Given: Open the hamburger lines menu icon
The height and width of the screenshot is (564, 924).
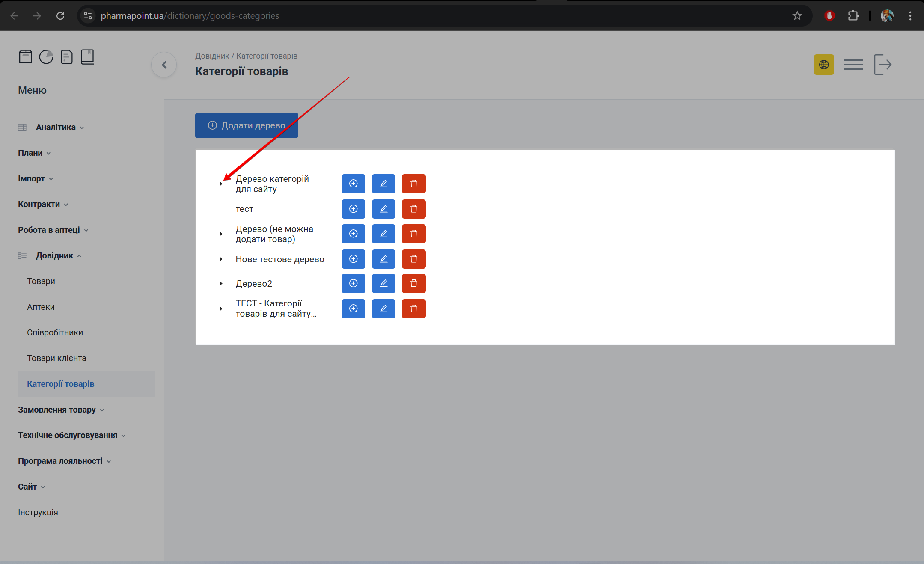Looking at the screenshot, I should (853, 65).
